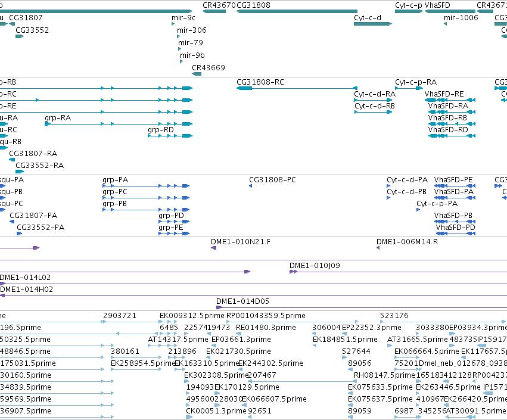507x420 pixels.
Task: Select the grp-RA transcript label
Action: pyautogui.click(x=58, y=118)
